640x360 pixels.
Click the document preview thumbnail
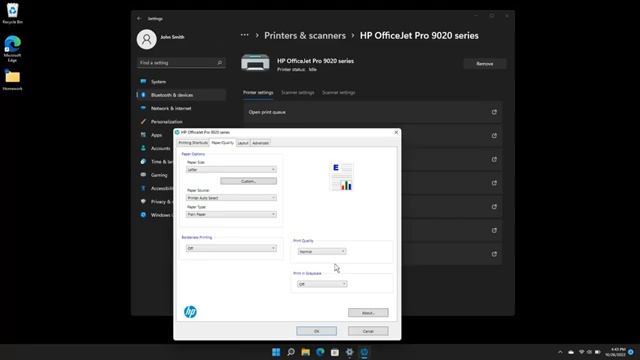coord(341,177)
